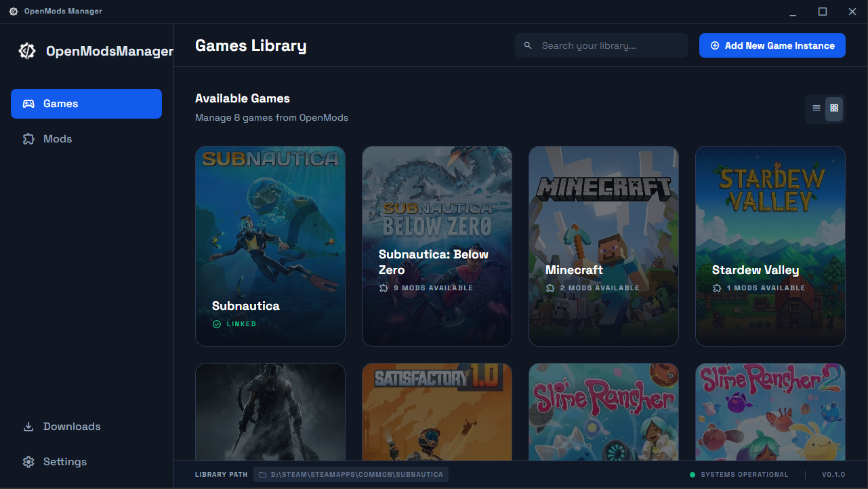Click the '2 Mods Available' text
Screen dimensions: 868x489
600,288
